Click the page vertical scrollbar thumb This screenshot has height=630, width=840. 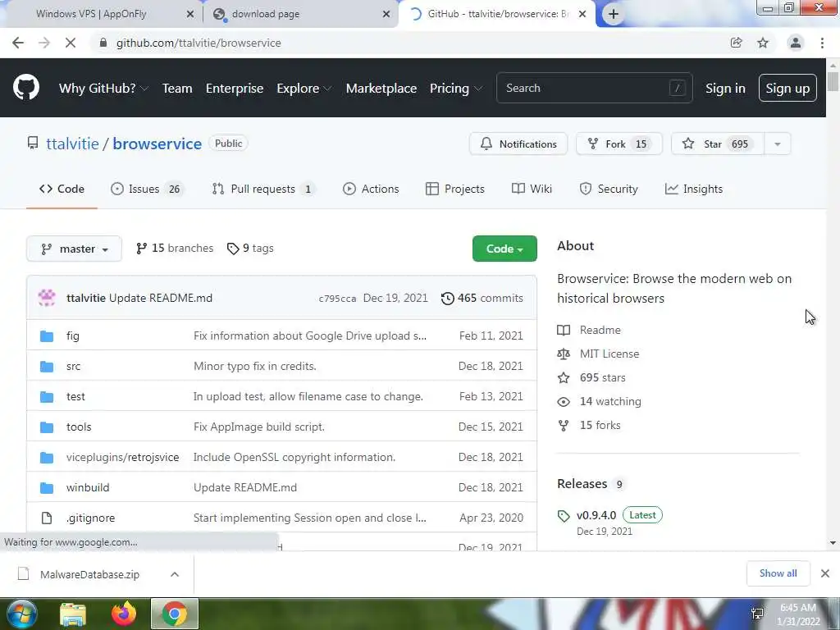[833, 81]
